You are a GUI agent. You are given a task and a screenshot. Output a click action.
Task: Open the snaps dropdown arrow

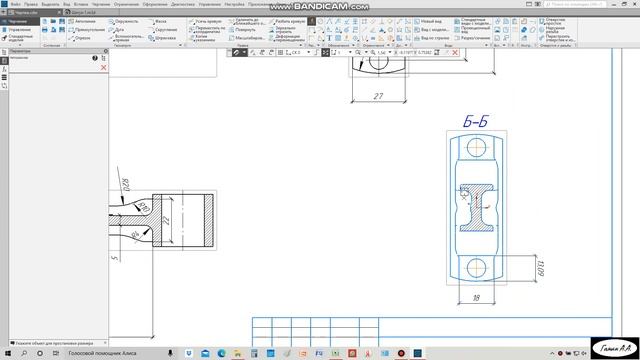(x=244, y=53)
